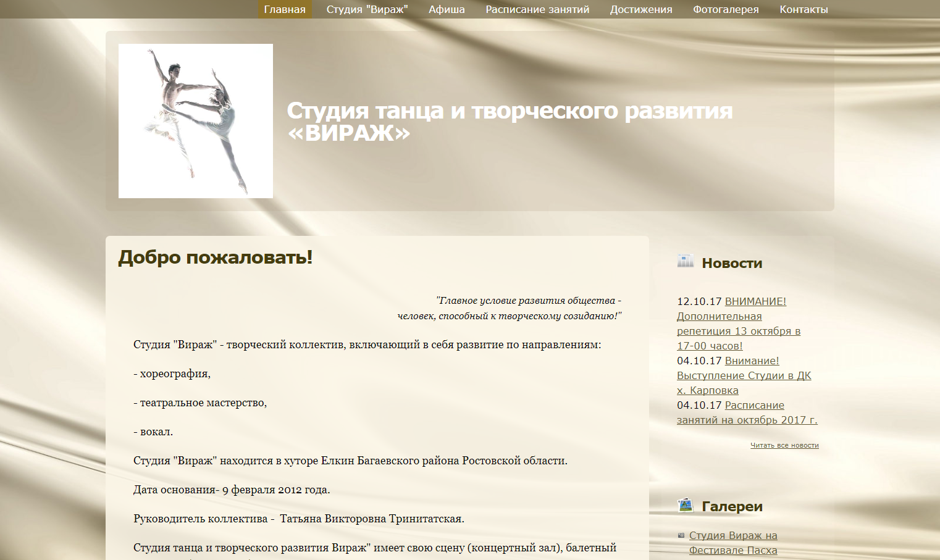This screenshot has height=560, width=940.
Task: Go to Контакты page
Action: [x=804, y=9]
